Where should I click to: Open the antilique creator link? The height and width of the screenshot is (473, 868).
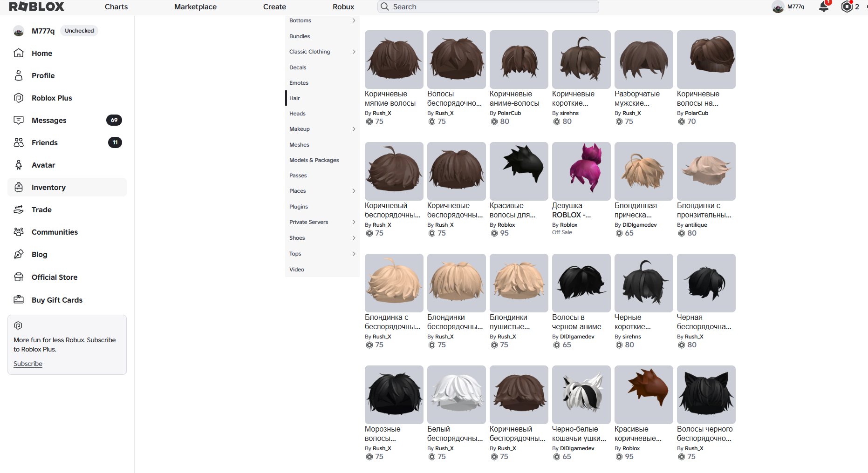[x=696, y=225]
